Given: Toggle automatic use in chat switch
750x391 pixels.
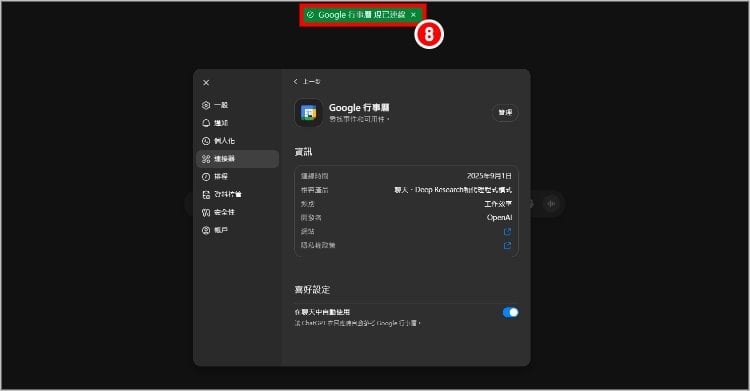Looking at the screenshot, I should point(510,313).
